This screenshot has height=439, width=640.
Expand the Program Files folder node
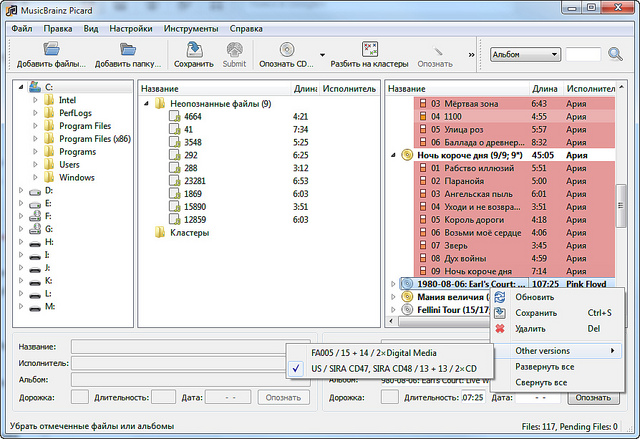point(35,126)
